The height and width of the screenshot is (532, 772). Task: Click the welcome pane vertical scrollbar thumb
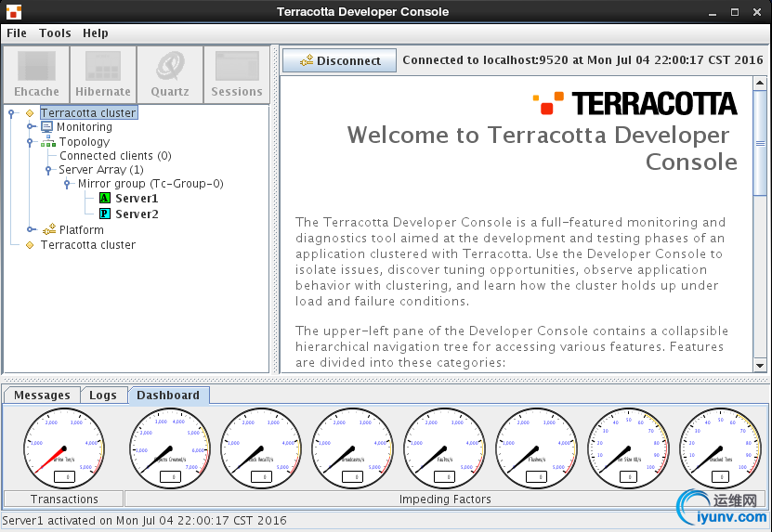(x=760, y=143)
